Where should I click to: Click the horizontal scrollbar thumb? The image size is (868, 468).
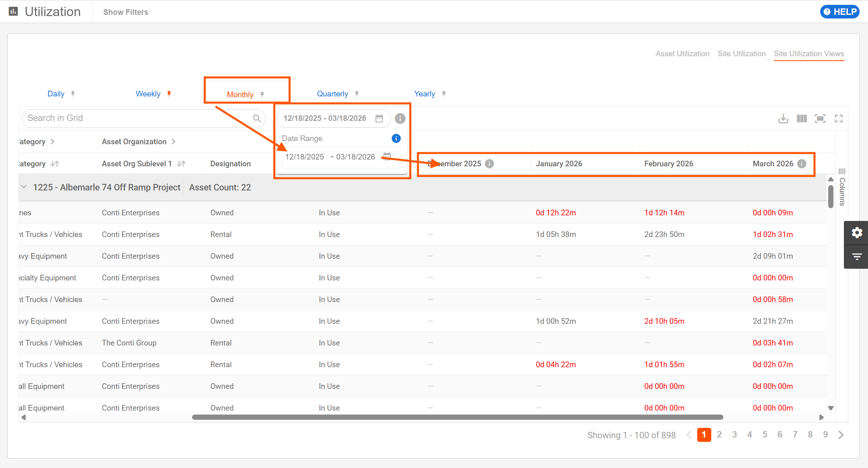pos(457,417)
